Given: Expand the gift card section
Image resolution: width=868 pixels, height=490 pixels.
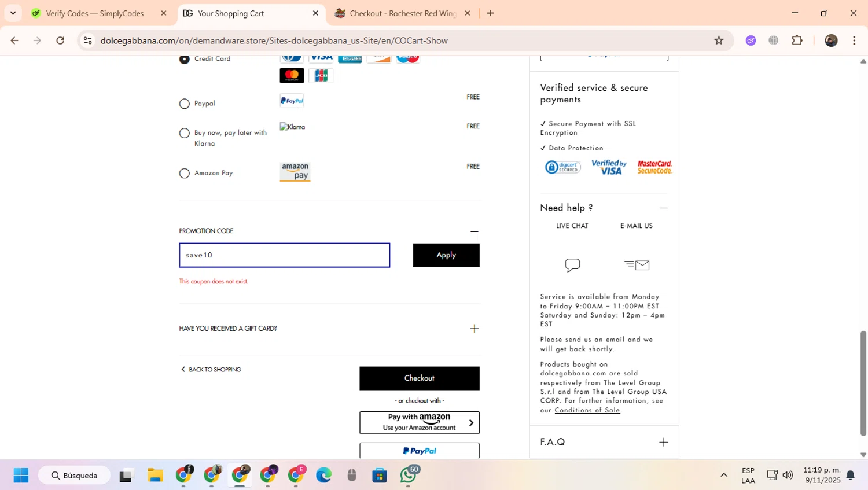Looking at the screenshot, I should [475, 329].
